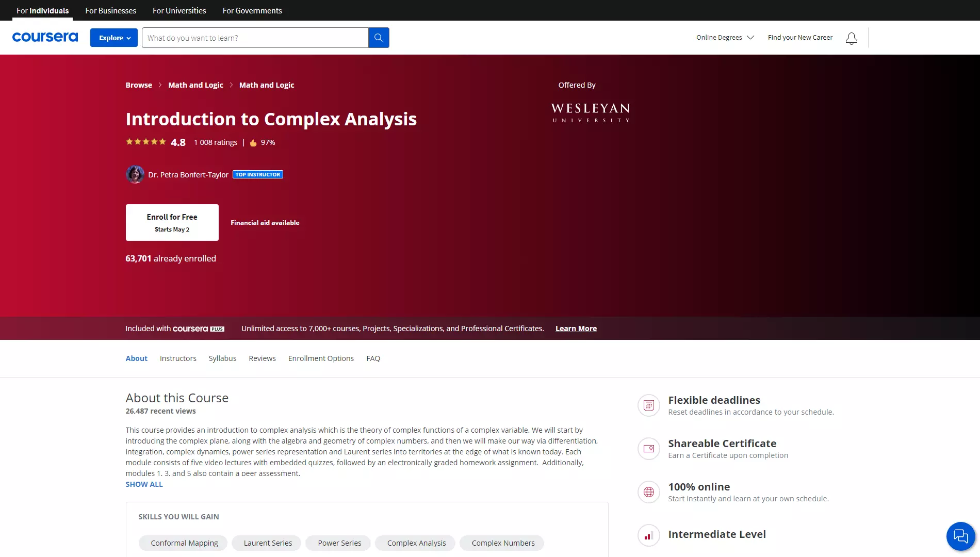This screenshot has width=980, height=557.
Task: Select the Complex Numbers skill tag
Action: coord(503,543)
